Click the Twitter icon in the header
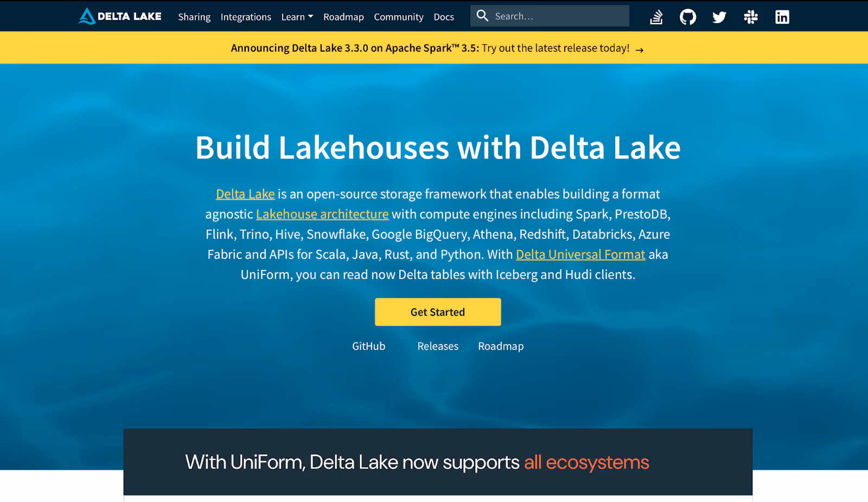 pos(719,16)
